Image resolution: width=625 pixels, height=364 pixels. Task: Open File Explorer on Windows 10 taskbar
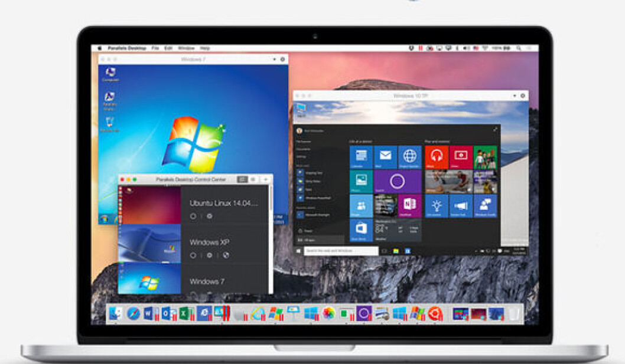point(396,251)
